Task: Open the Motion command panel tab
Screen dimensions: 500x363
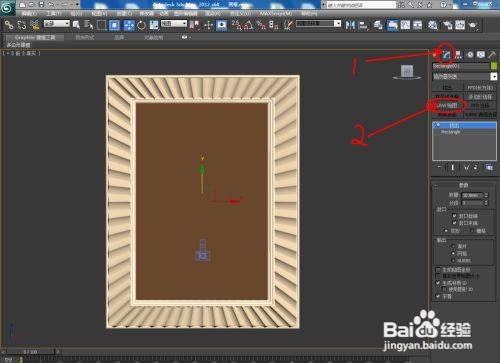Action: pos(470,55)
